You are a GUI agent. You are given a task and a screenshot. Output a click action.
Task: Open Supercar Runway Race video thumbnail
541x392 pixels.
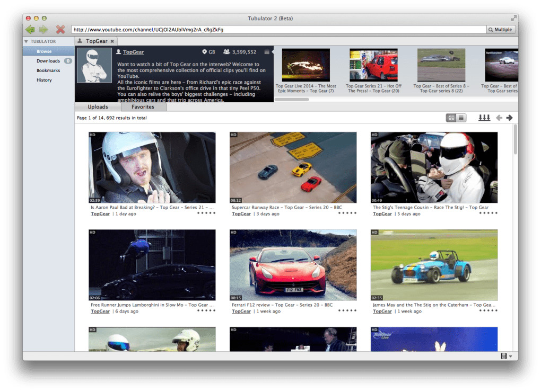pos(293,167)
